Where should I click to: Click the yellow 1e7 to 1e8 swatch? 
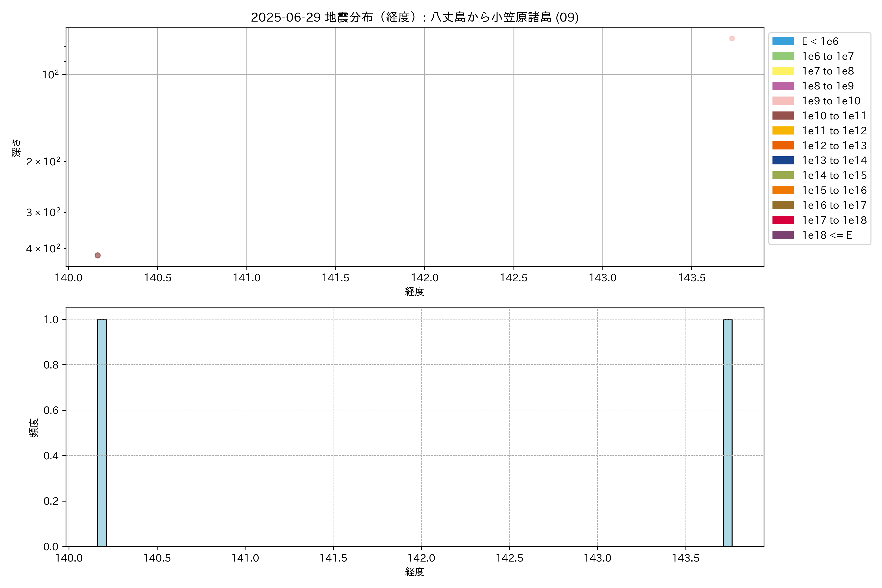783,71
